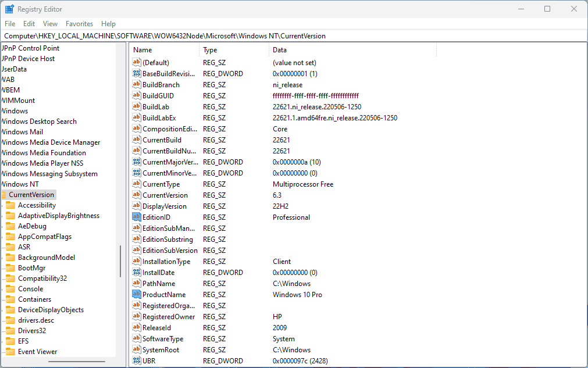Viewport: 588px width, 368px height.
Task: Click the Registry Editor app icon in title bar
Action: pyautogui.click(x=9, y=9)
